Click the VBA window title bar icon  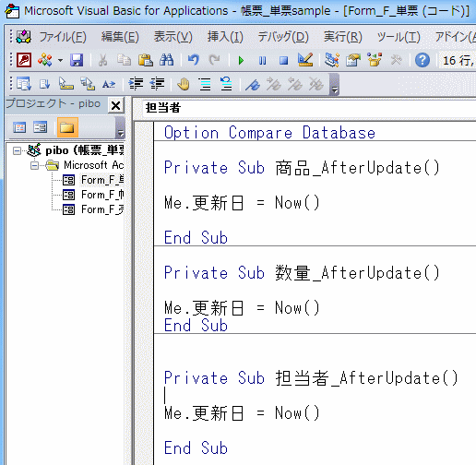click(x=12, y=11)
